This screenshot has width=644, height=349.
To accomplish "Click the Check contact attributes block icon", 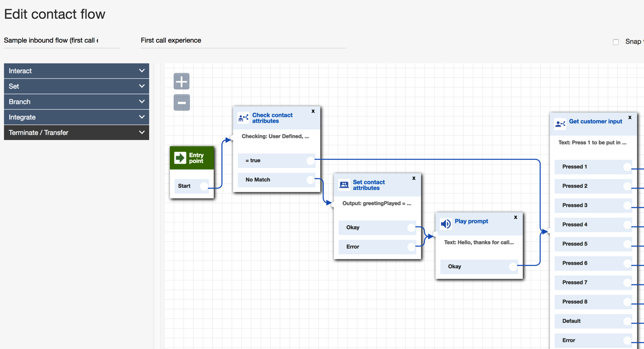I will [243, 118].
